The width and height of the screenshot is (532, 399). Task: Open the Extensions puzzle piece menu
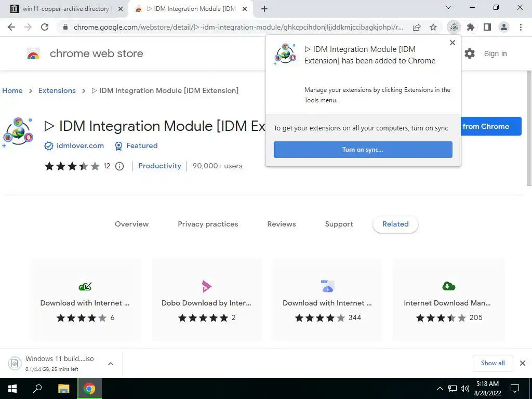470,27
